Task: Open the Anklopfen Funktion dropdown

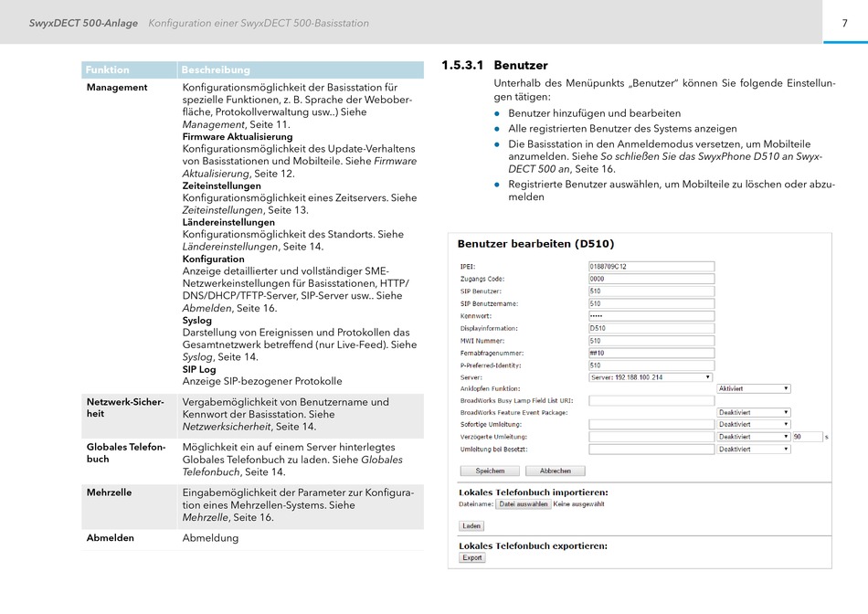Action: click(754, 388)
